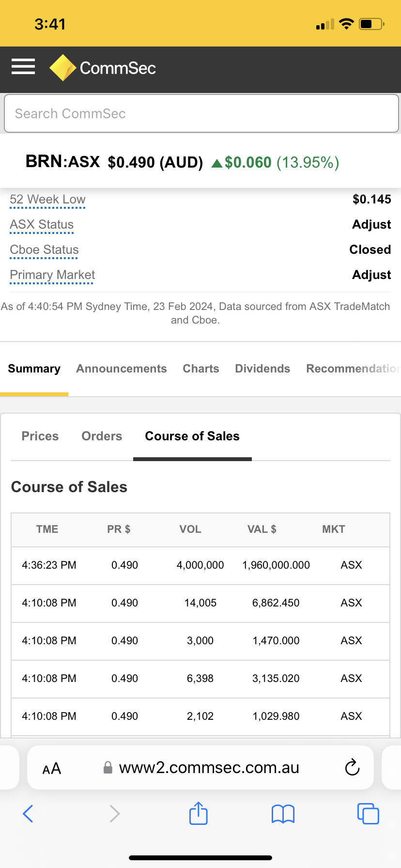Screen dimensions: 401x868
Task: Tap the www2.commsec.com.au address bar
Action: coord(209,768)
